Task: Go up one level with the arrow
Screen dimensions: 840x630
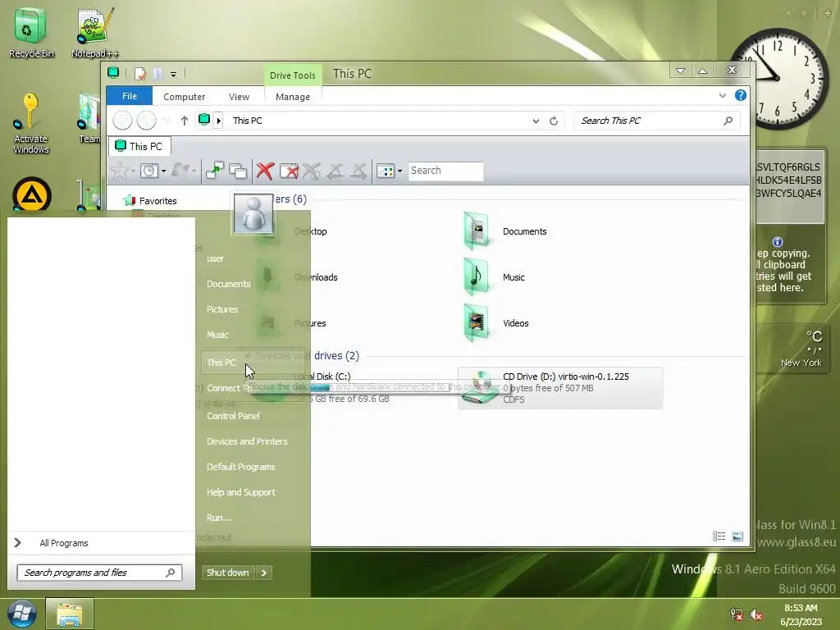Action: pos(185,121)
